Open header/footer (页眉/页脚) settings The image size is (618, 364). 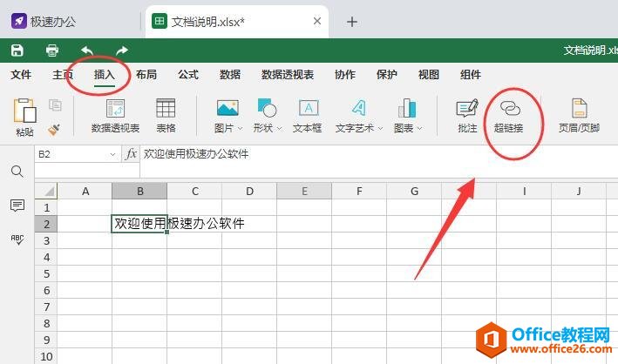579,116
